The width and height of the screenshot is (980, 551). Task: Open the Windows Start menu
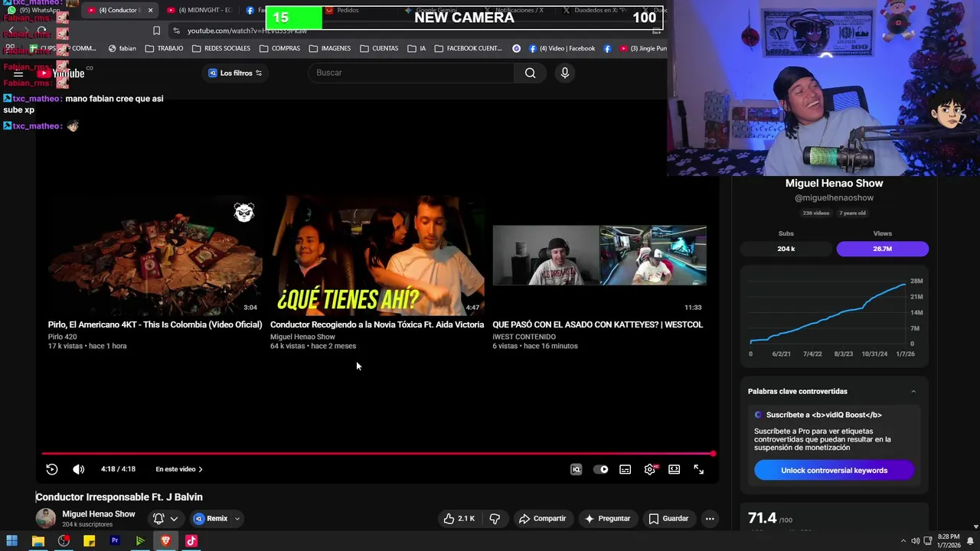click(11, 541)
